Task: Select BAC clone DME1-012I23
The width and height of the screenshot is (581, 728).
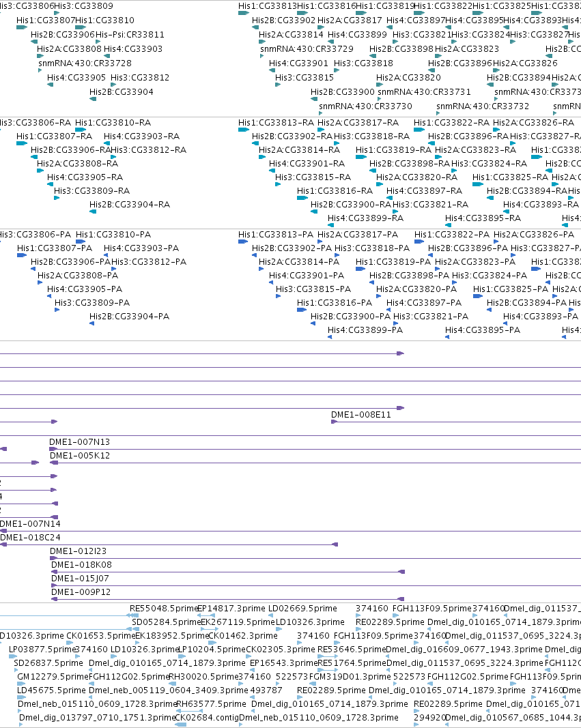Action: 78,551
